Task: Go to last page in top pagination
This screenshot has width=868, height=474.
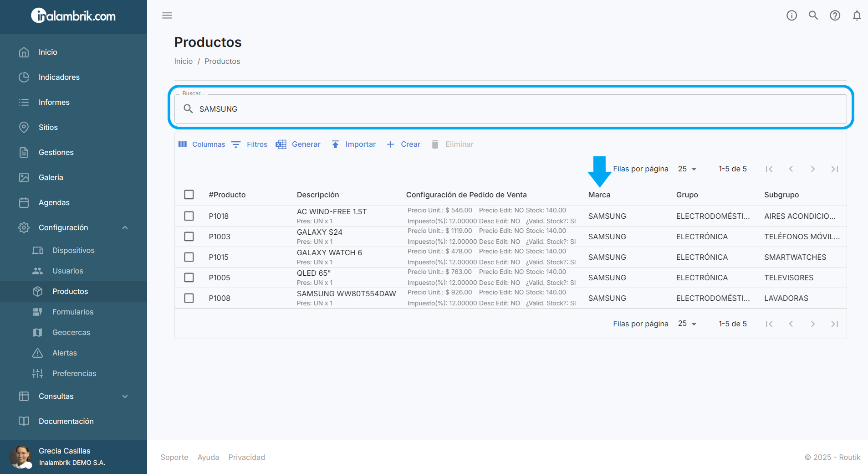Action: point(835,169)
